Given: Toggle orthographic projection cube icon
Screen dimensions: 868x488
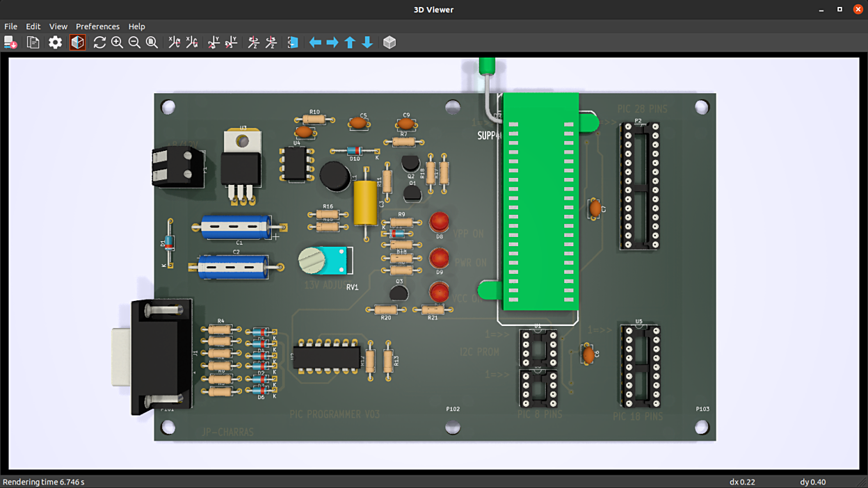Looking at the screenshot, I should (x=389, y=42).
